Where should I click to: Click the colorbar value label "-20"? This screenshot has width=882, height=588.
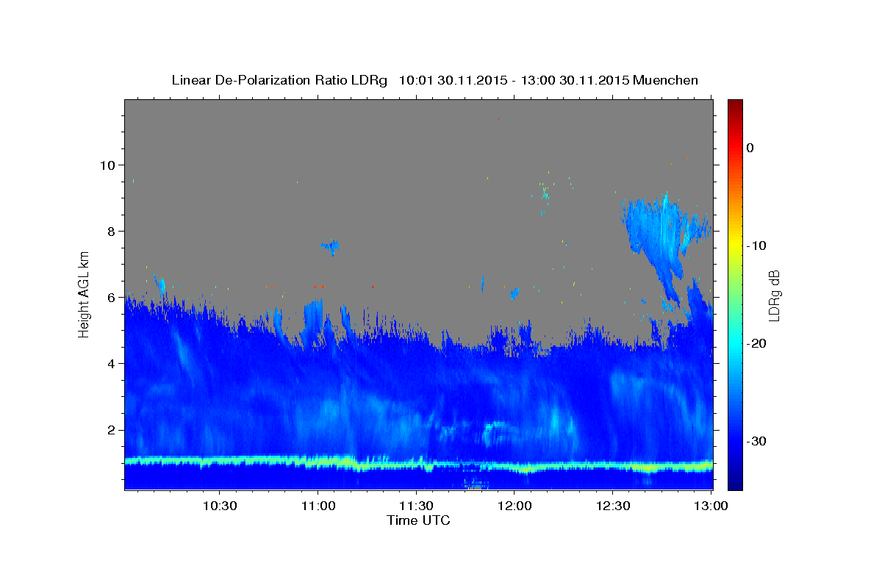(757, 343)
